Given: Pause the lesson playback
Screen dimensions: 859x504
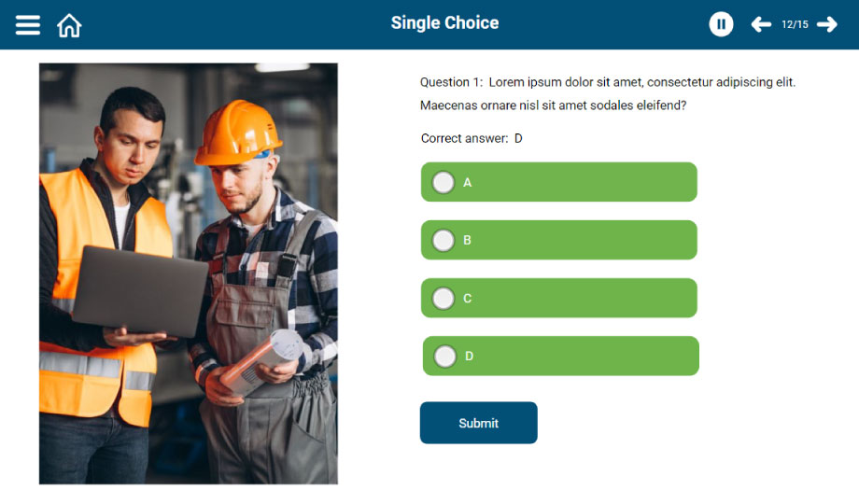Looking at the screenshot, I should tap(721, 24).
